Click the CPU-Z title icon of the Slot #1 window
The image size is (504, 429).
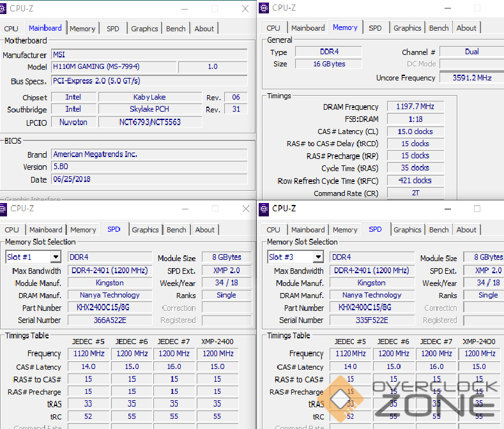pyautogui.click(x=5, y=208)
